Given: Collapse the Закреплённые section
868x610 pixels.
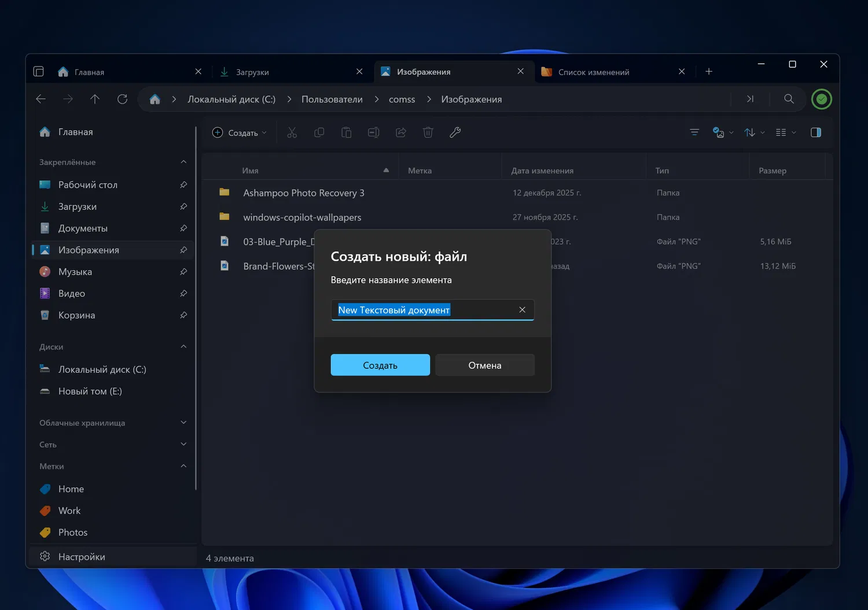Looking at the screenshot, I should 183,162.
